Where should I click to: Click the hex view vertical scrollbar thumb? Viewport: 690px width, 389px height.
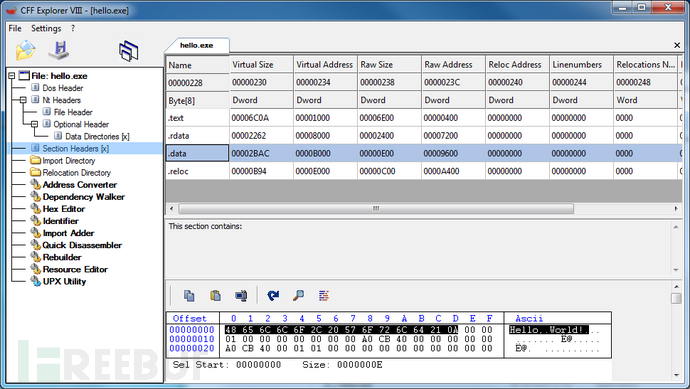click(x=676, y=298)
